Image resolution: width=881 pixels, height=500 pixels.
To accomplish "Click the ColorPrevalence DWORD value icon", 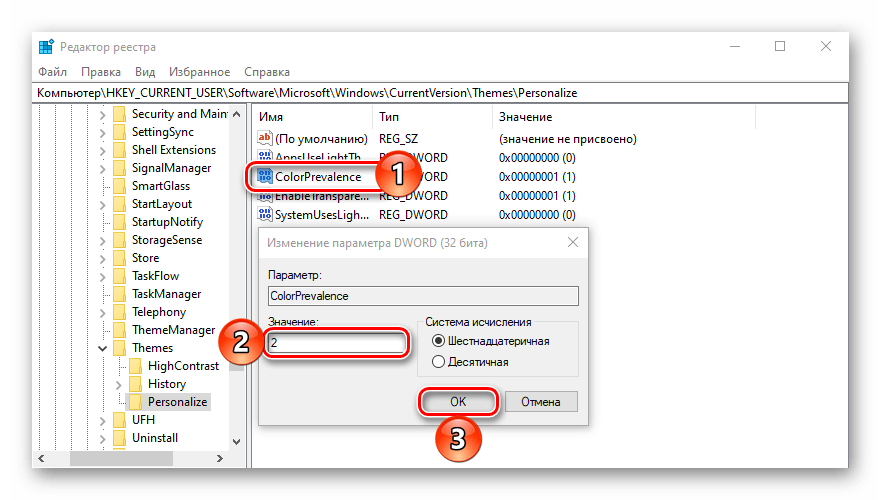I will [x=265, y=177].
